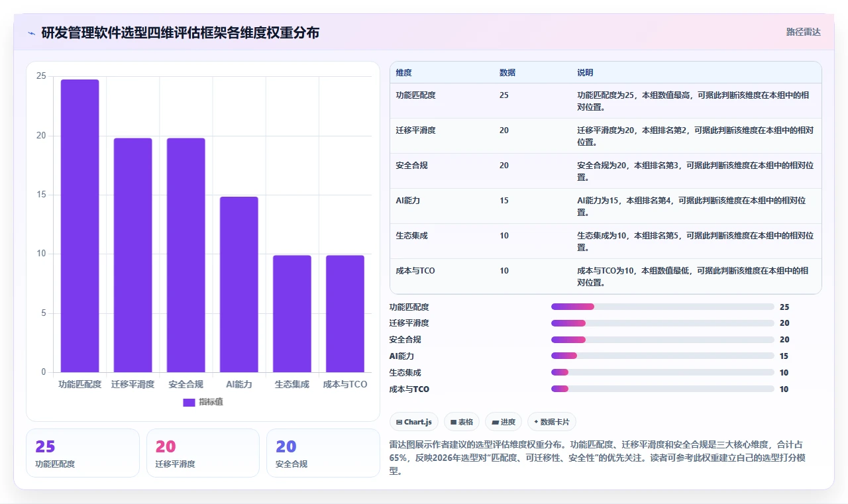Select the 数据卡片 tag chip
Viewport: 848px width, 504px height.
click(552, 422)
